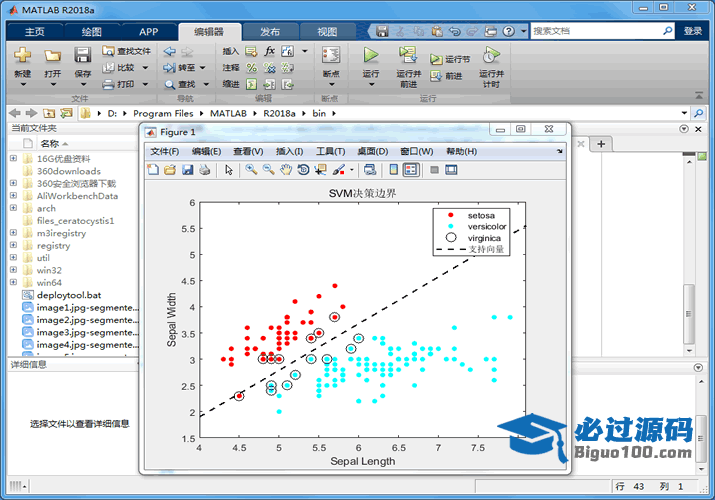The height and width of the screenshot is (500, 715).
Task: Click the fx insert function icon
Action: coord(269,51)
